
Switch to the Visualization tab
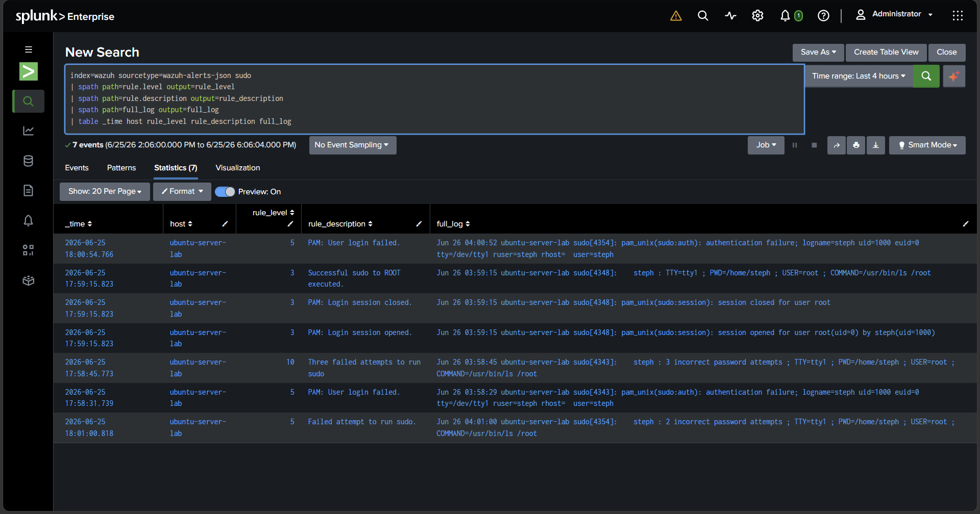click(238, 168)
